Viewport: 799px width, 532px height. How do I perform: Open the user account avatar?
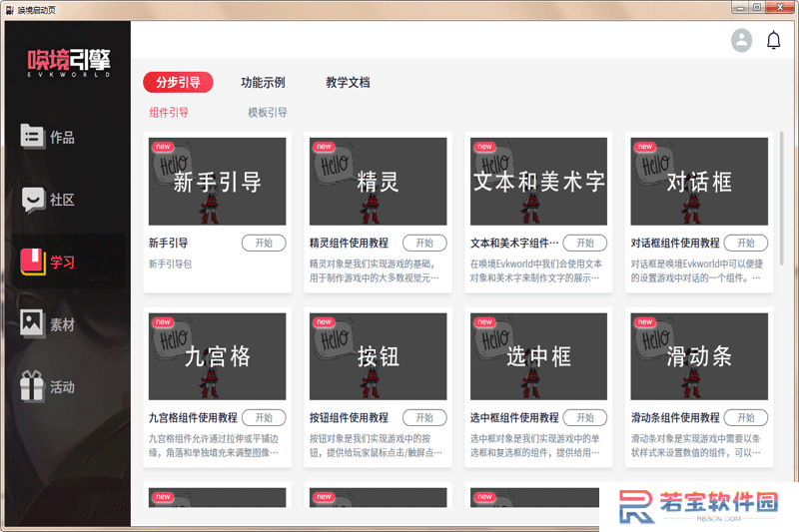pyautogui.click(x=741, y=40)
